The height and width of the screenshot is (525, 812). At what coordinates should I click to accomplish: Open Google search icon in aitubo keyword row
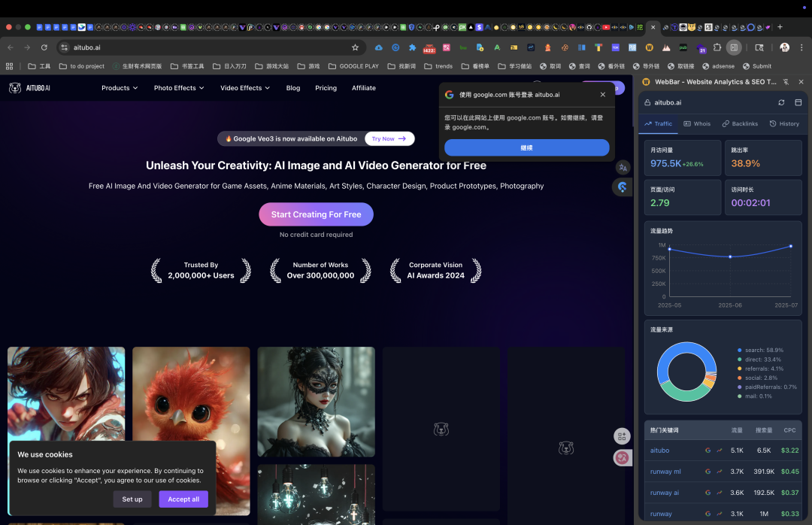click(707, 451)
